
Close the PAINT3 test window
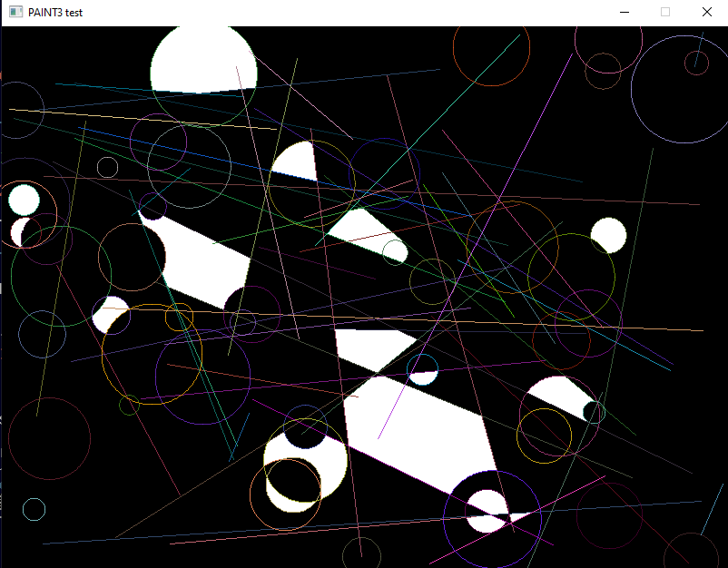(x=706, y=12)
